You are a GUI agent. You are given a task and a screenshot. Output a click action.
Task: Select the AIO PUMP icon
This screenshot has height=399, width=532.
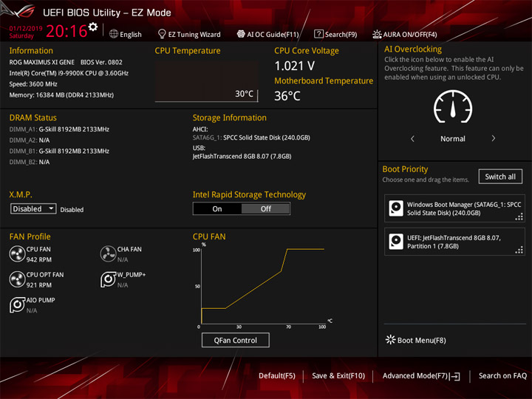[17, 304]
